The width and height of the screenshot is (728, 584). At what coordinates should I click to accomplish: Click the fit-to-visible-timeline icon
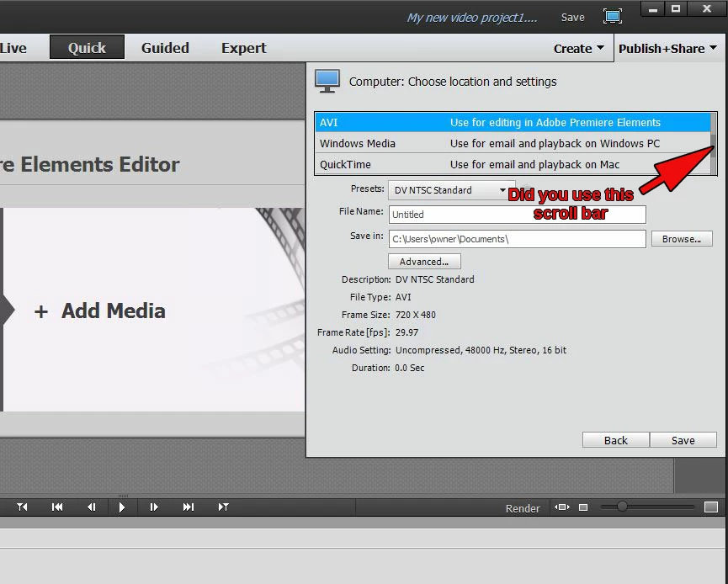(562, 507)
